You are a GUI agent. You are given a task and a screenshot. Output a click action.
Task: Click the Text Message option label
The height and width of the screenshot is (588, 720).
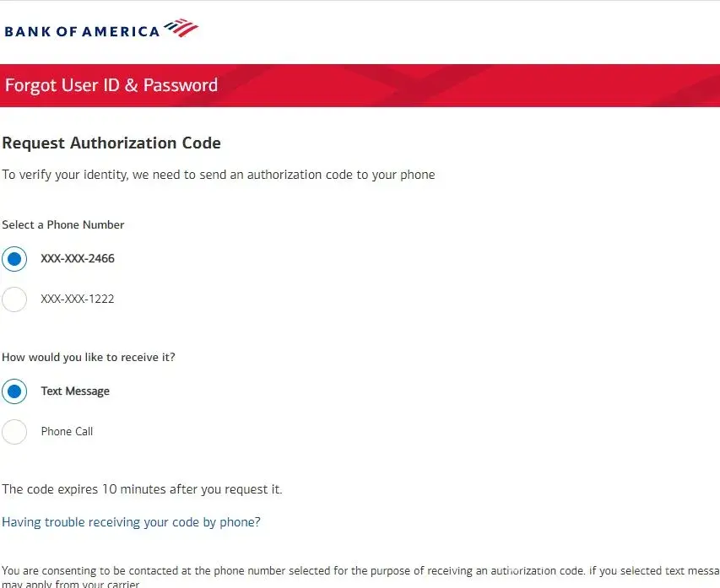tap(75, 391)
